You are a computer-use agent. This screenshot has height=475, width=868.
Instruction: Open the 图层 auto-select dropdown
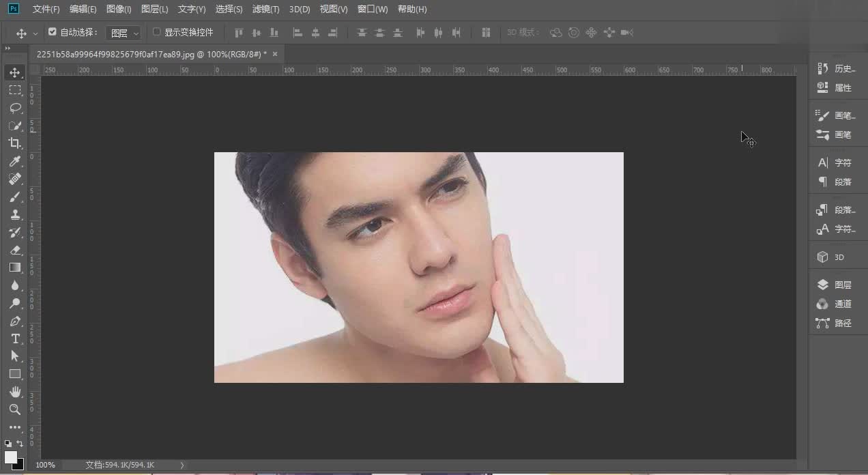click(124, 33)
